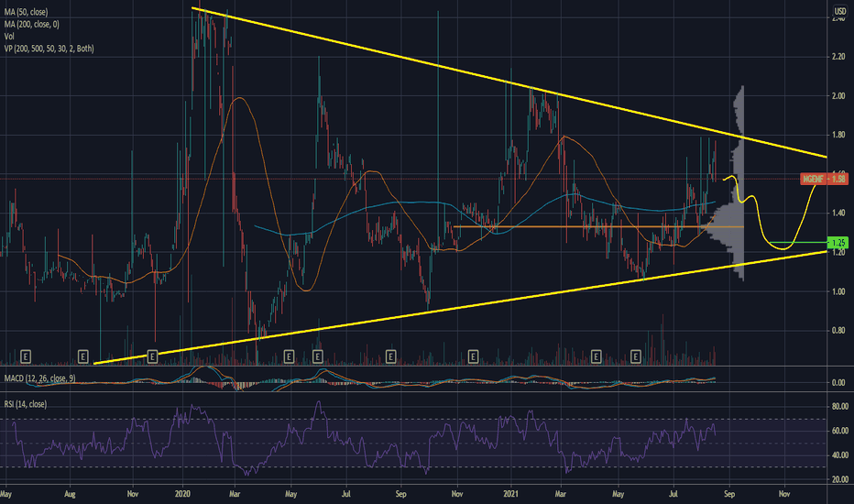Click the Vol indicator label
The image size is (854, 504).
click(x=9, y=37)
